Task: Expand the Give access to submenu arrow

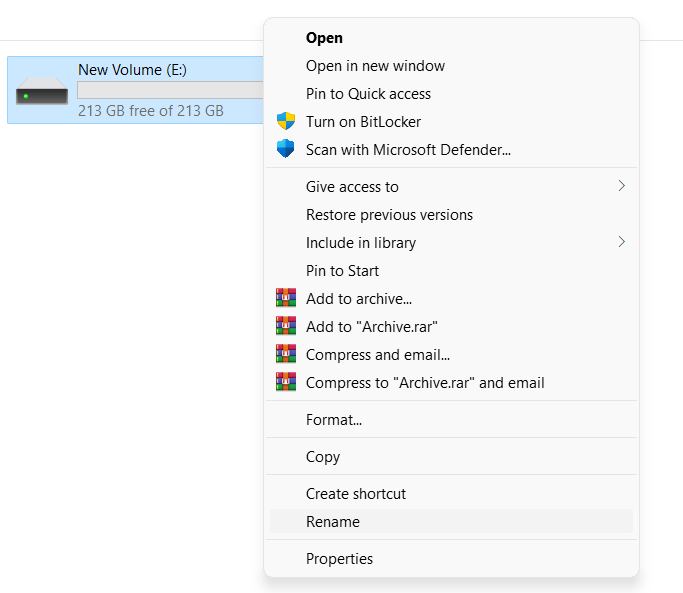Action: click(621, 186)
